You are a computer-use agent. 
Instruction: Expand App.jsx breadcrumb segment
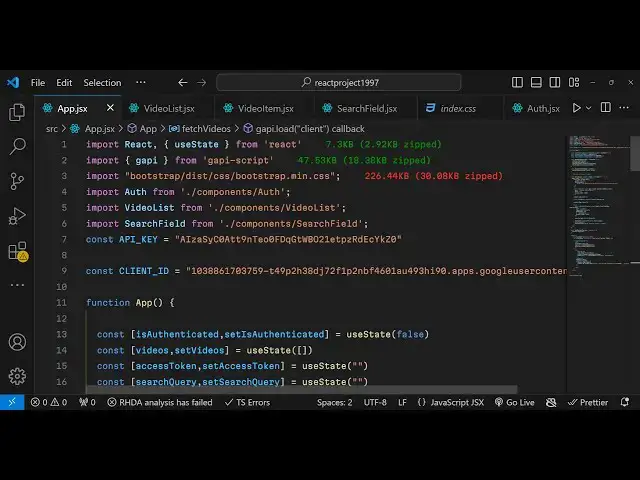93,129
